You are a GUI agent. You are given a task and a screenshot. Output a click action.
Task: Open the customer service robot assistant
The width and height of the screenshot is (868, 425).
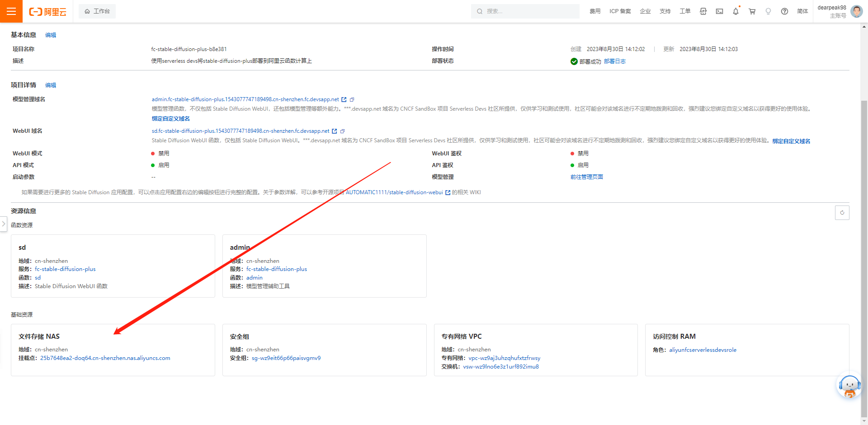[849, 387]
